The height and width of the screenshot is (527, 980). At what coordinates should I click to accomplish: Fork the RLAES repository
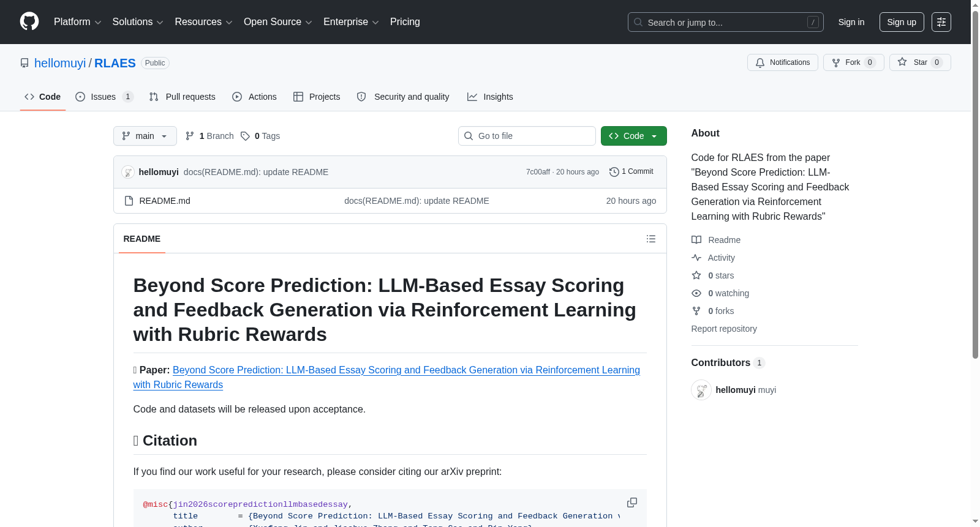tap(853, 62)
